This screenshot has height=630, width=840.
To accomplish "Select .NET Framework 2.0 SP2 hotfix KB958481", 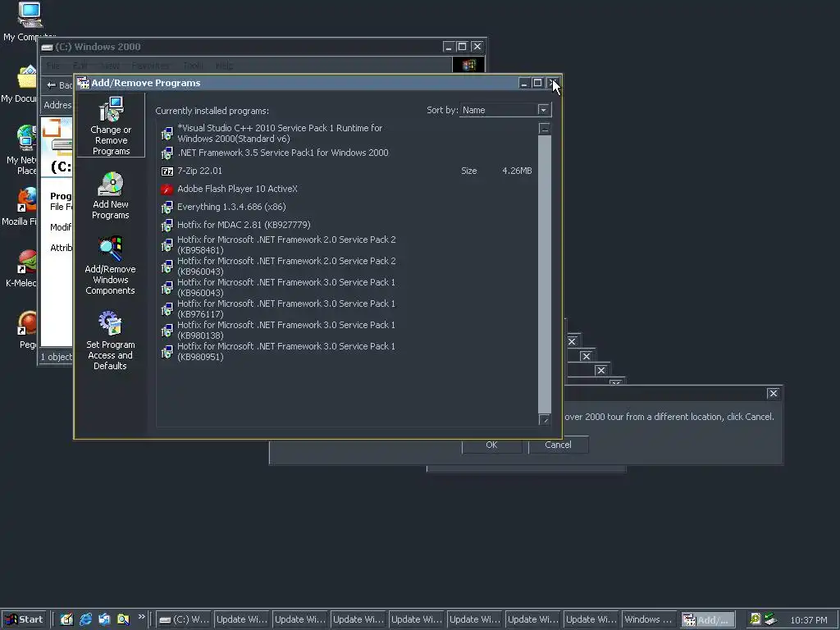I will pos(348,244).
